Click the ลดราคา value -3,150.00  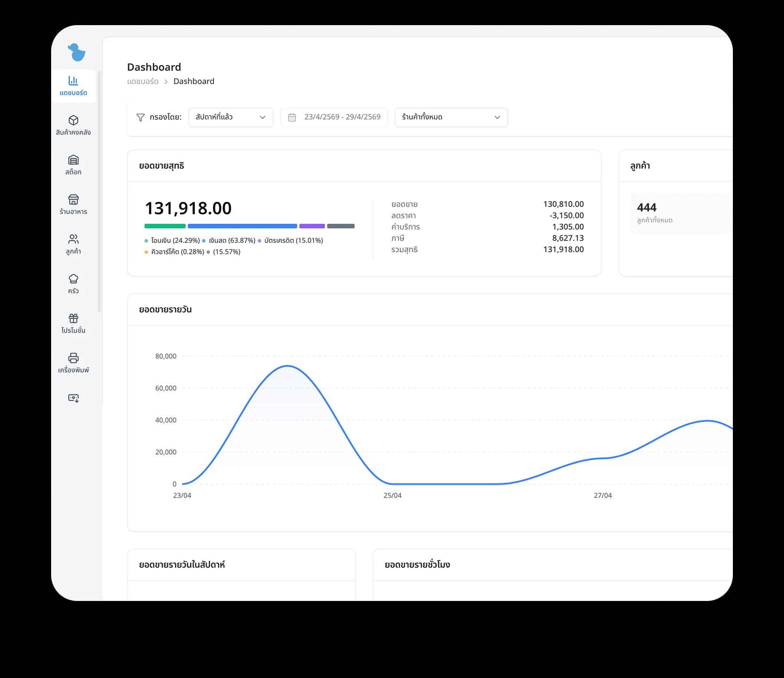click(x=566, y=216)
